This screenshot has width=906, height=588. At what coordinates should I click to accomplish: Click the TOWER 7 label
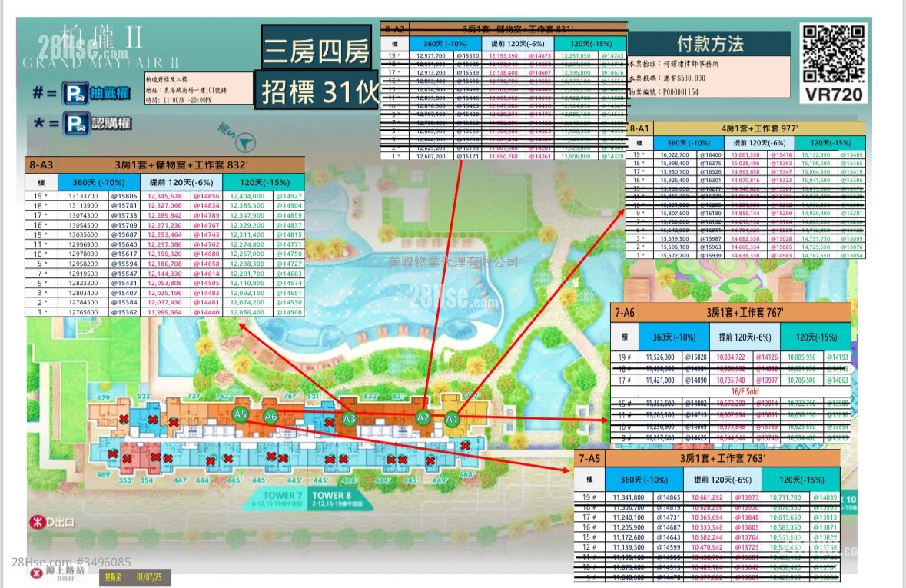coord(283,496)
